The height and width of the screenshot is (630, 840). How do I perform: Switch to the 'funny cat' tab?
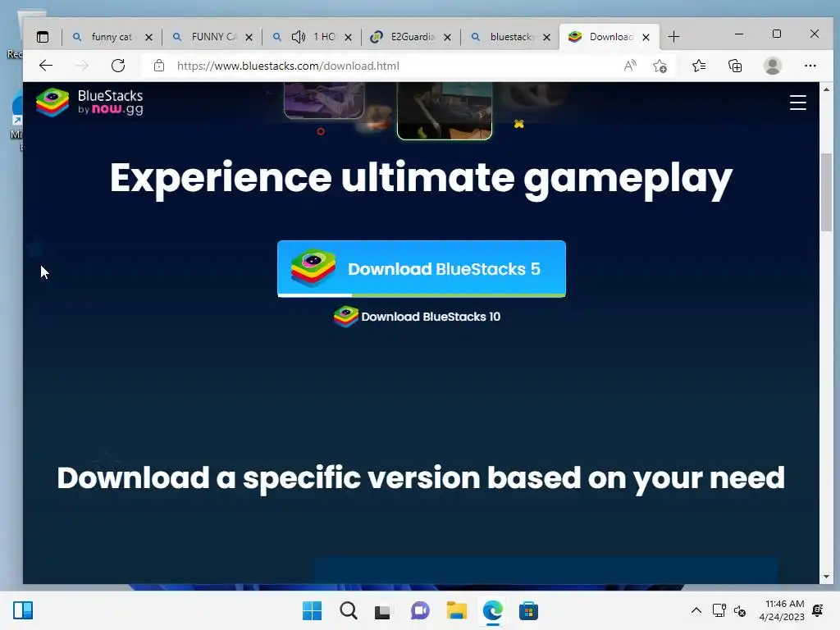point(112,37)
